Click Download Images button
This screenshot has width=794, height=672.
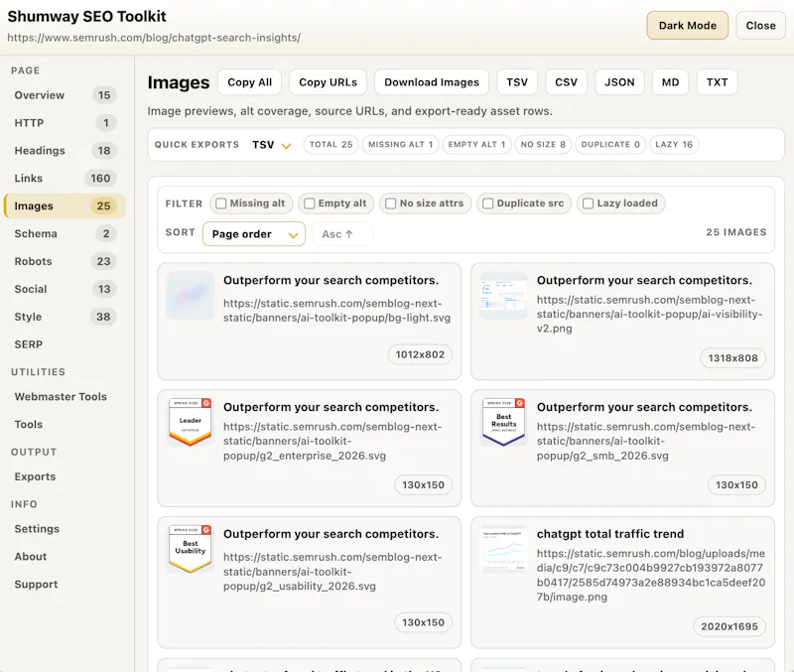pos(432,82)
